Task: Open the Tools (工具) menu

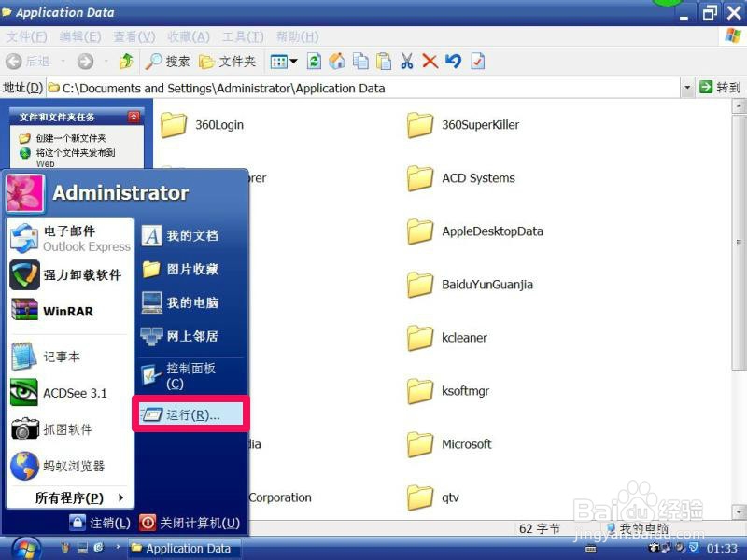Action: (x=243, y=36)
